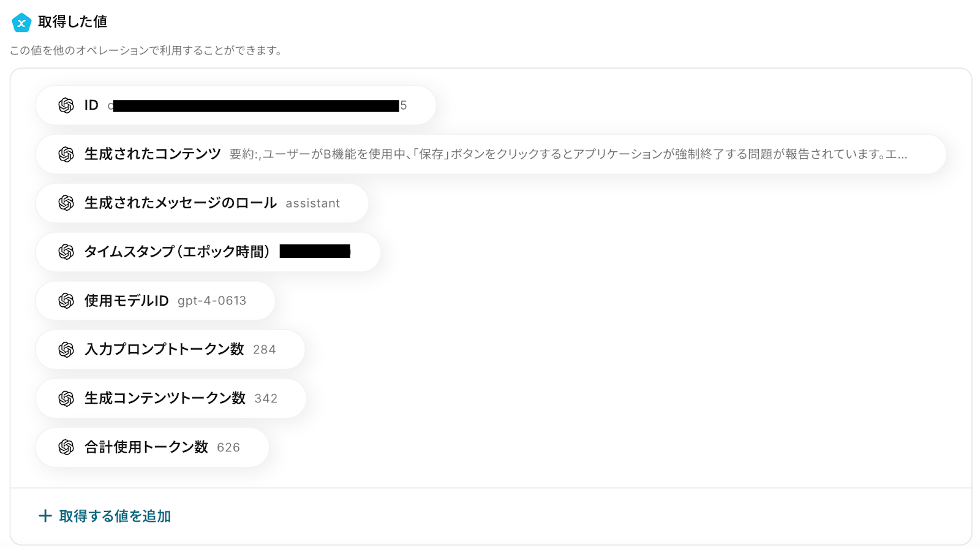Click the plus icon before 取得する値を追加

coord(45,516)
